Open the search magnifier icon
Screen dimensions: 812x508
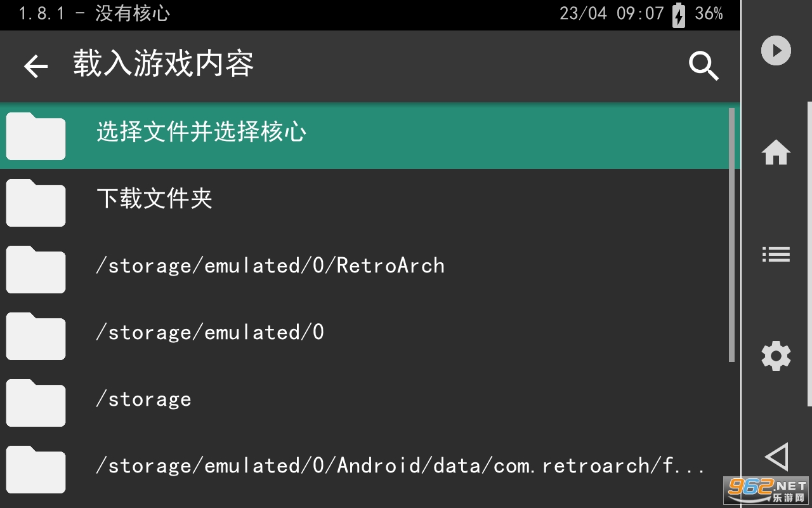[x=704, y=65]
